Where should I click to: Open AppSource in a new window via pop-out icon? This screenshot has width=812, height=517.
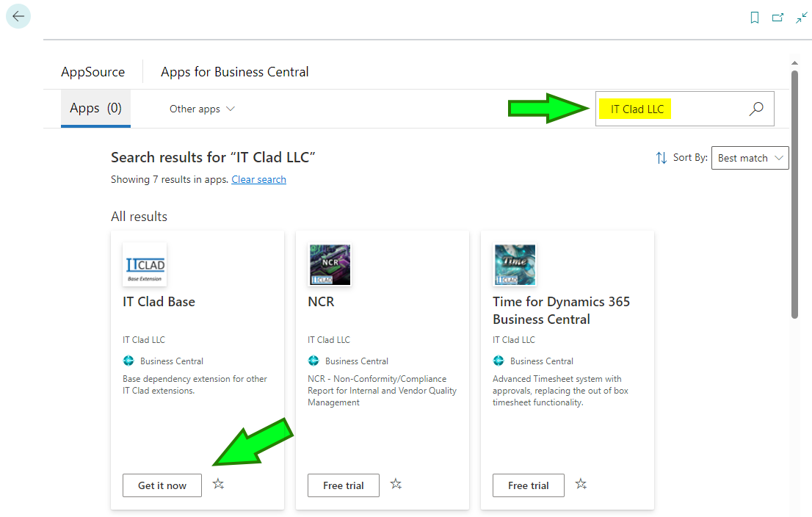[777, 17]
